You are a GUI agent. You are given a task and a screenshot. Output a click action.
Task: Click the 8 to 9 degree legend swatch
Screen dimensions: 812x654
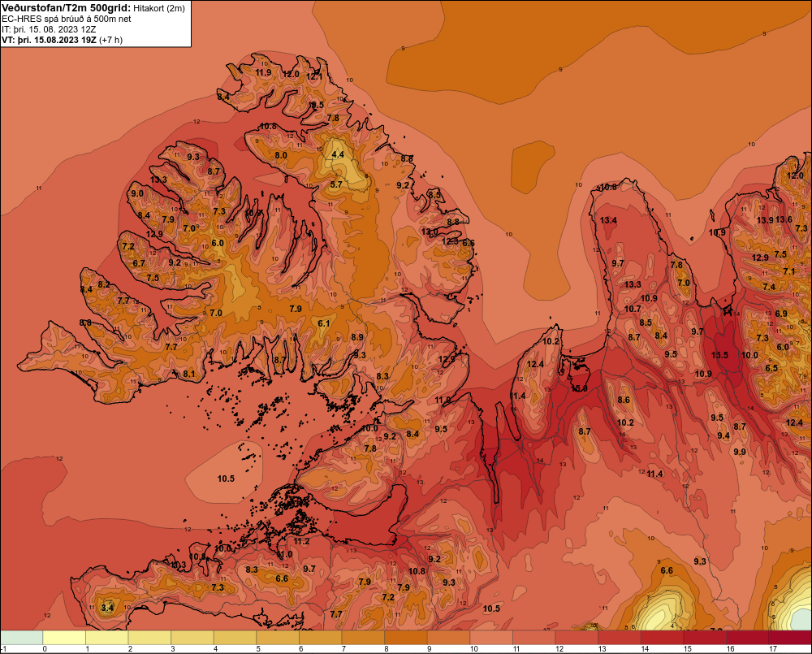coord(405,637)
